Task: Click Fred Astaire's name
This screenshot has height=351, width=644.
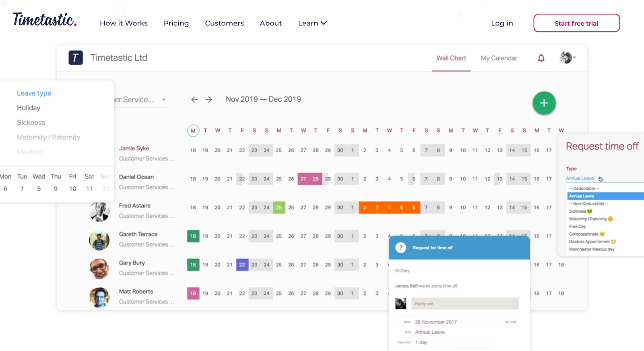Action: tap(135, 205)
